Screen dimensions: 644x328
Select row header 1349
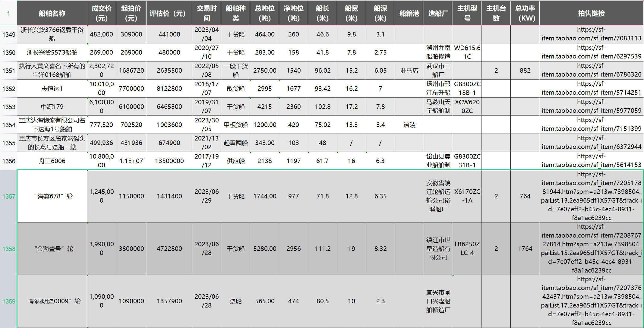pos(8,34)
